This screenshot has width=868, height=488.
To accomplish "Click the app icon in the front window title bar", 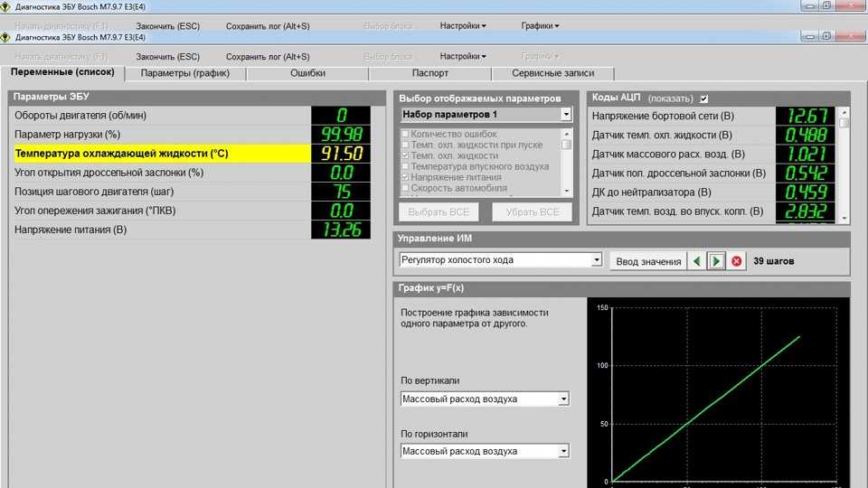I will (x=5, y=37).
